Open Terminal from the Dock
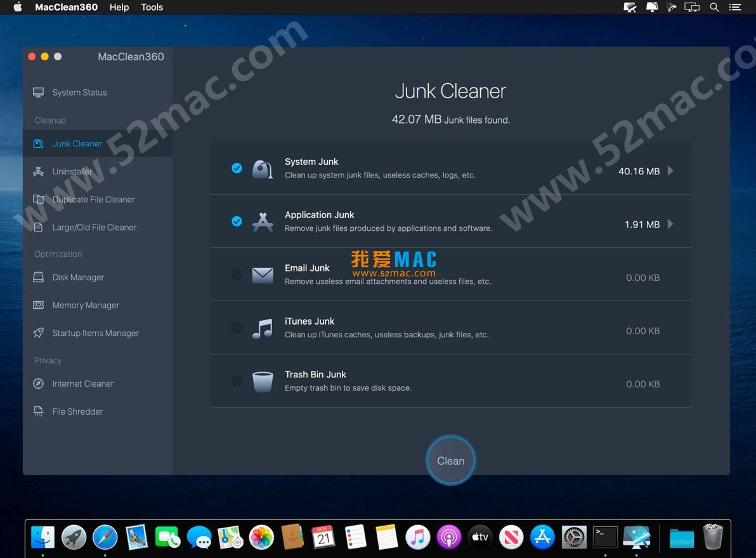This screenshot has width=756, height=558. click(605, 537)
